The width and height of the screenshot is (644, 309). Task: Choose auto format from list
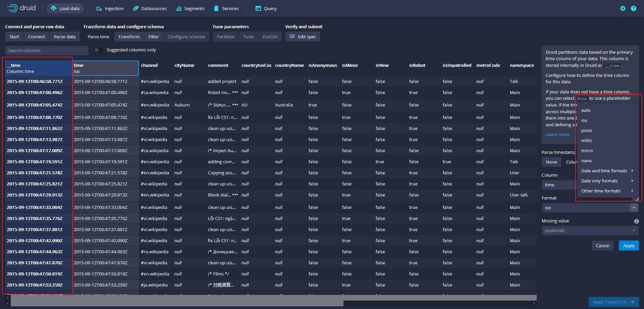coord(607,110)
